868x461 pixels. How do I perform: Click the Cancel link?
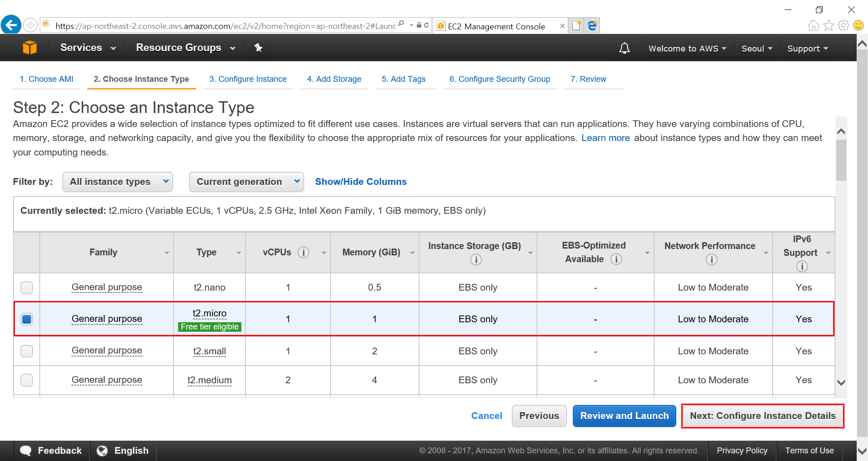[486, 416]
